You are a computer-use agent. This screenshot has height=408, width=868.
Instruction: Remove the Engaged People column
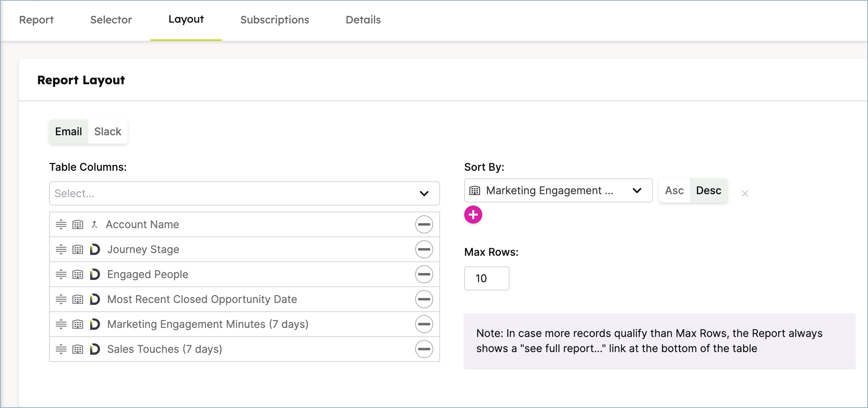[424, 274]
